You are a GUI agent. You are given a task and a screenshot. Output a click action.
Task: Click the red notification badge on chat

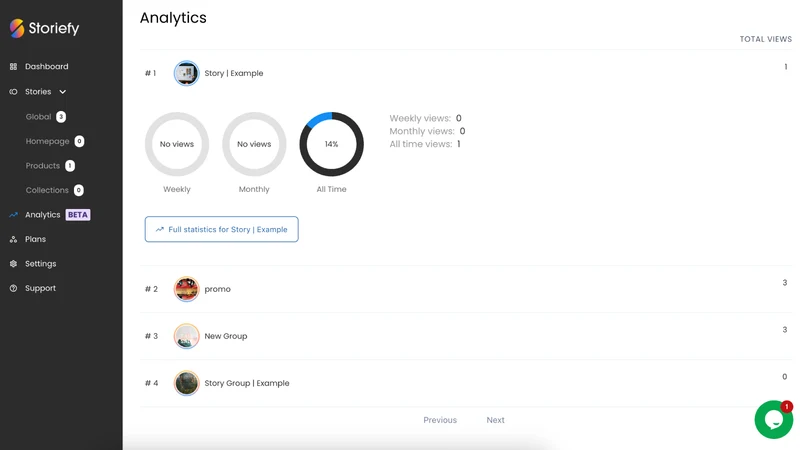[786, 406]
